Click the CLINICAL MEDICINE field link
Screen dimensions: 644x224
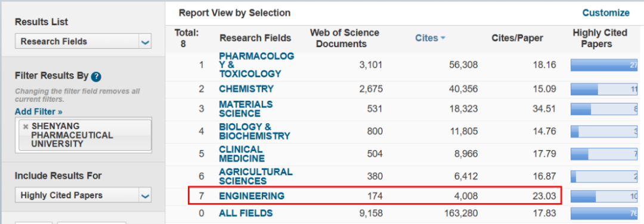click(241, 154)
